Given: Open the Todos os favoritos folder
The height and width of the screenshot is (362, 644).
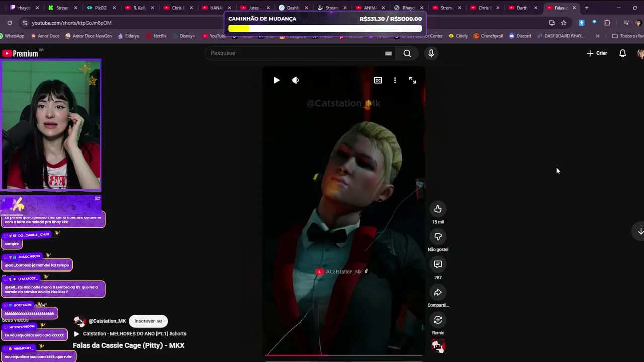Looking at the screenshot, I should [627, 36].
